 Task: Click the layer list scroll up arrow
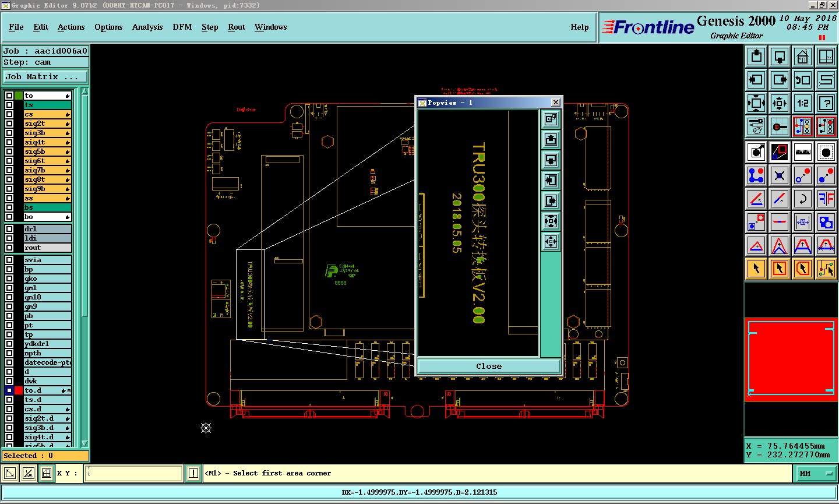(x=85, y=91)
